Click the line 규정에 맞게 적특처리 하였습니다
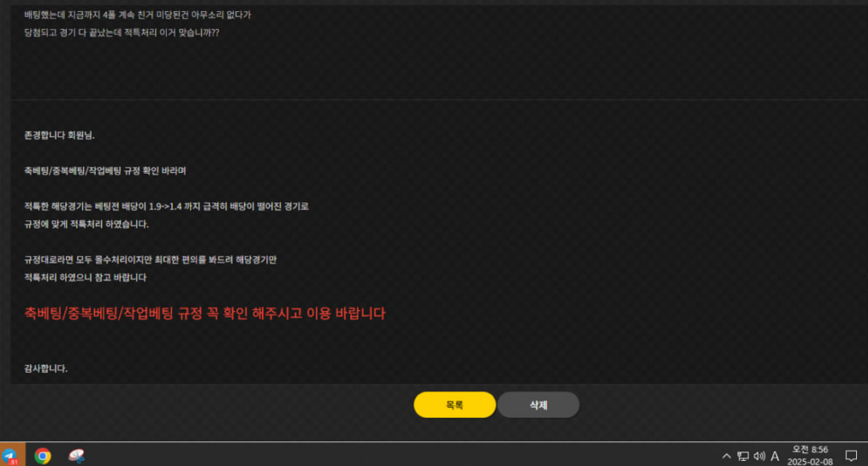 click(x=86, y=225)
